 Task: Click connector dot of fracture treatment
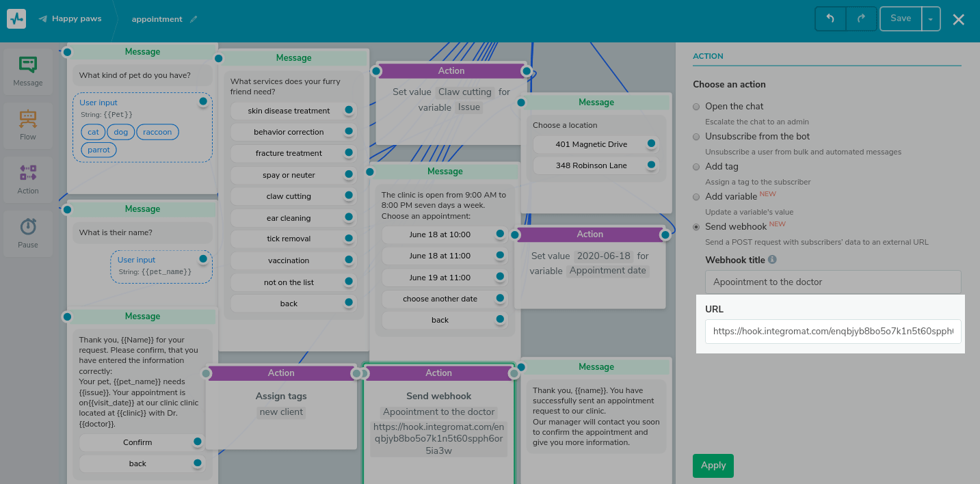(349, 152)
